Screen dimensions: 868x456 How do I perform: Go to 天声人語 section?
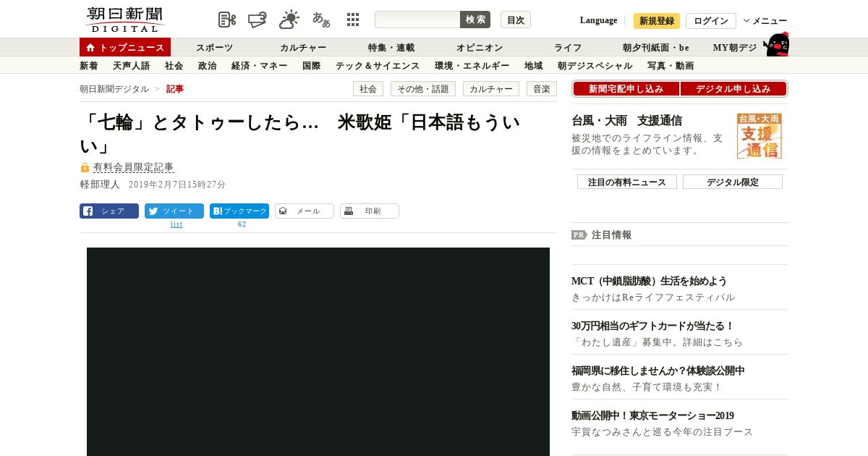[x=132, y=66]
